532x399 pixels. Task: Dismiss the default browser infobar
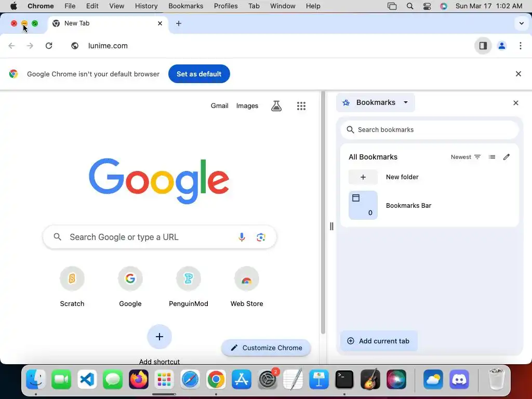click(x=518, y=74)
